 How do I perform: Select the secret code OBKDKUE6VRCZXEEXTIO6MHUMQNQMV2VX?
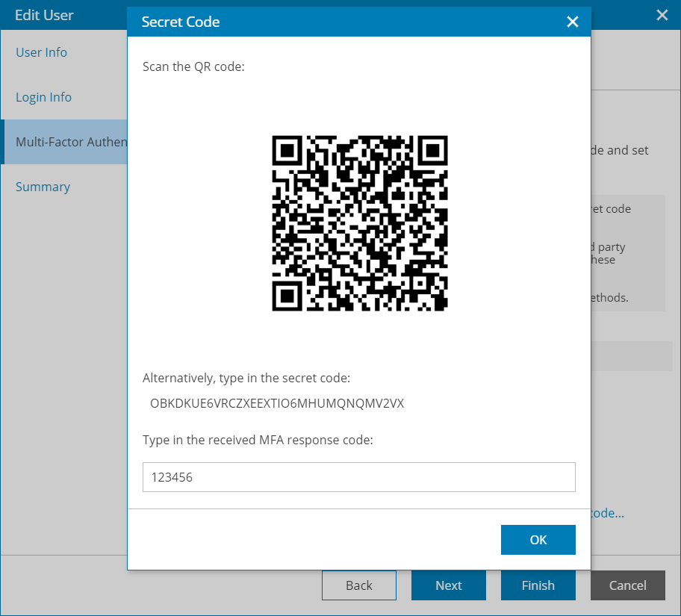[x=277, y=403]
